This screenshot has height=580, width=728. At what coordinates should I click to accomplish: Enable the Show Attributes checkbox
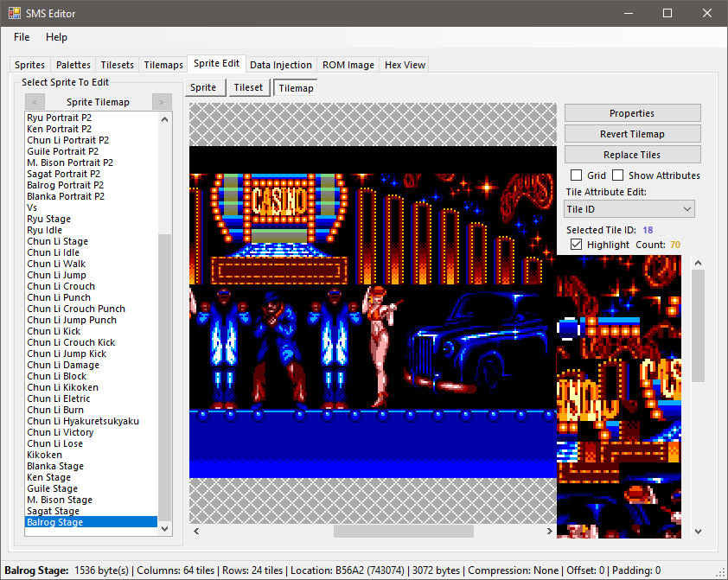coord(617,175)
